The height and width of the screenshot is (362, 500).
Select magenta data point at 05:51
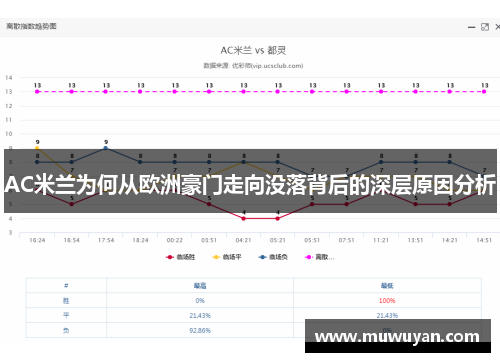coord(312,91)
